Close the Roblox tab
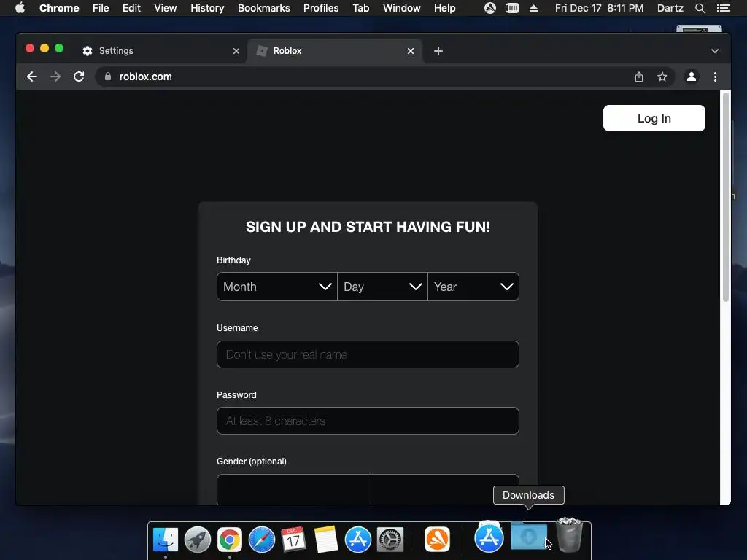 tap(411, 51)
